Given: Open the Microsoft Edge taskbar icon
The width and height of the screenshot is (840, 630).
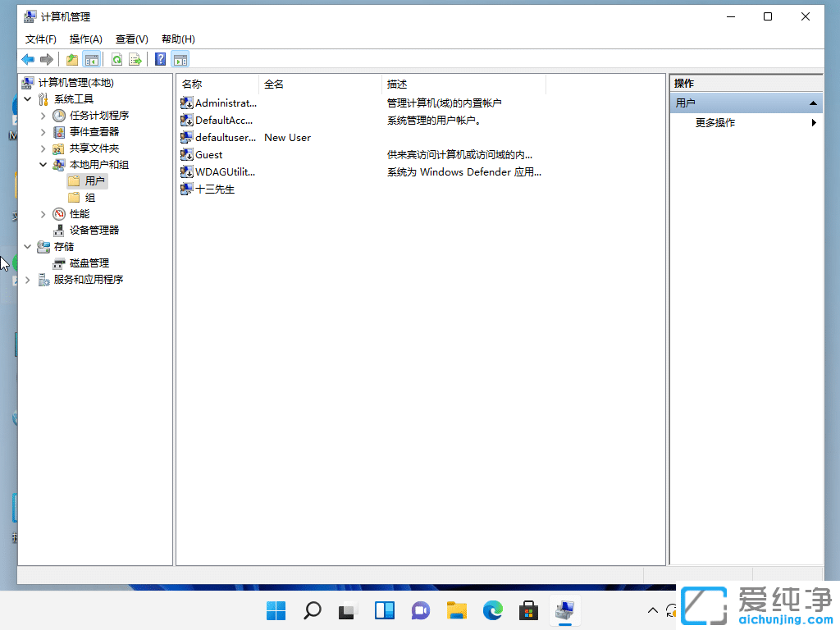Looking at the screenshot, I should 492,610.
